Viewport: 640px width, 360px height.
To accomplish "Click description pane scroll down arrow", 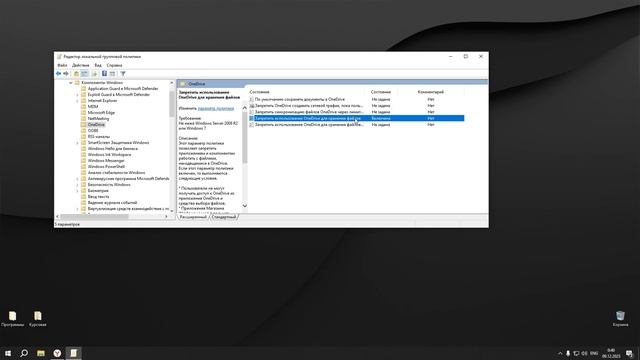I will coord(245,205).
